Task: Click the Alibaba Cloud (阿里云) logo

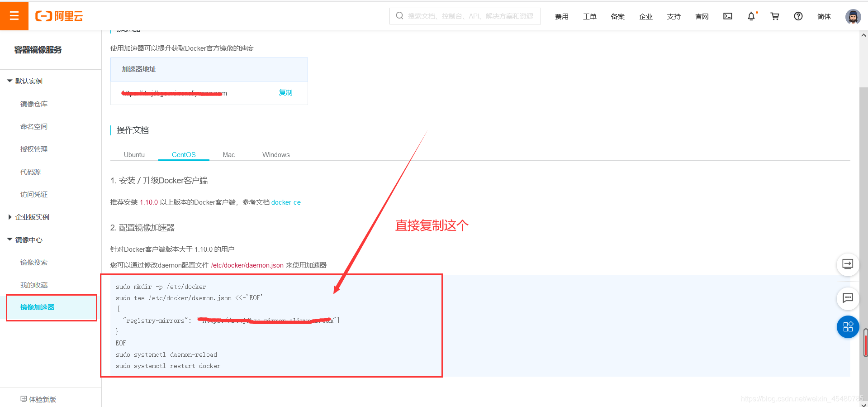Action: [x=59, y=16]
